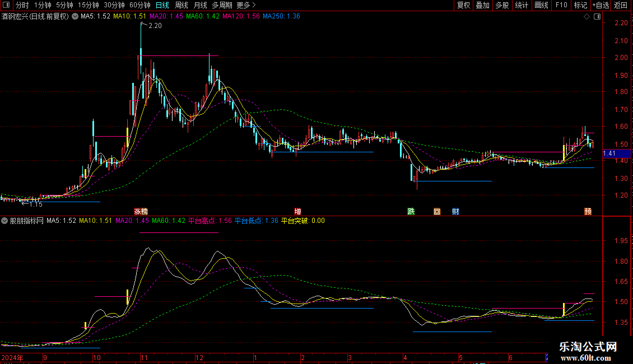Select the 日线 daily chart tab
The image size is (633, 364).
click(x=162, y=5)
